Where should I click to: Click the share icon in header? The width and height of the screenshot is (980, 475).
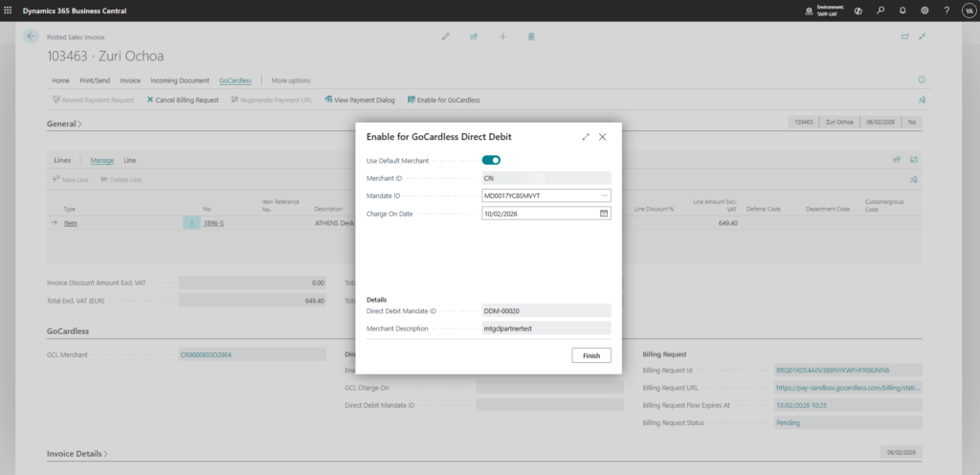(x=474, y=36)
